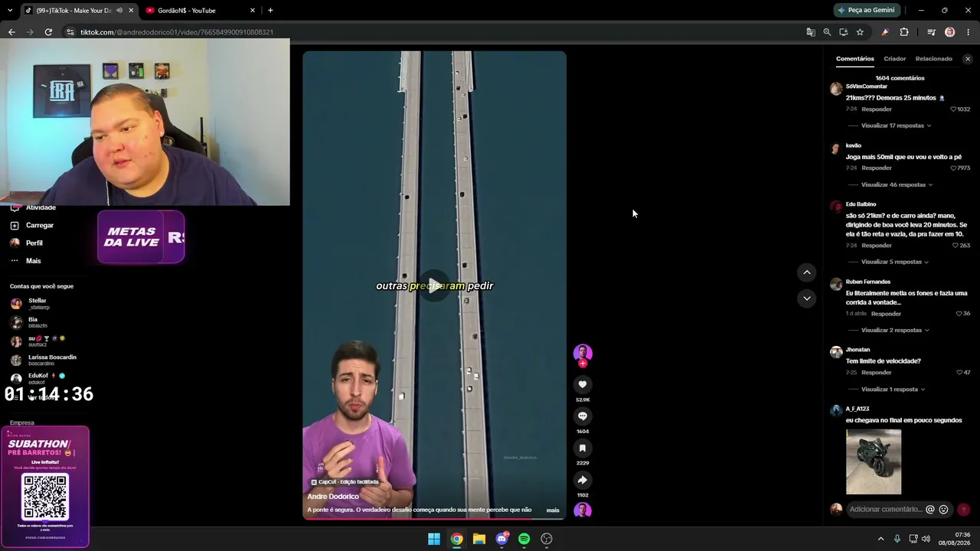The height and width of the screenshot is (551, 980).
Task: Go to next video with down arrow
Action: pos(806,298)
